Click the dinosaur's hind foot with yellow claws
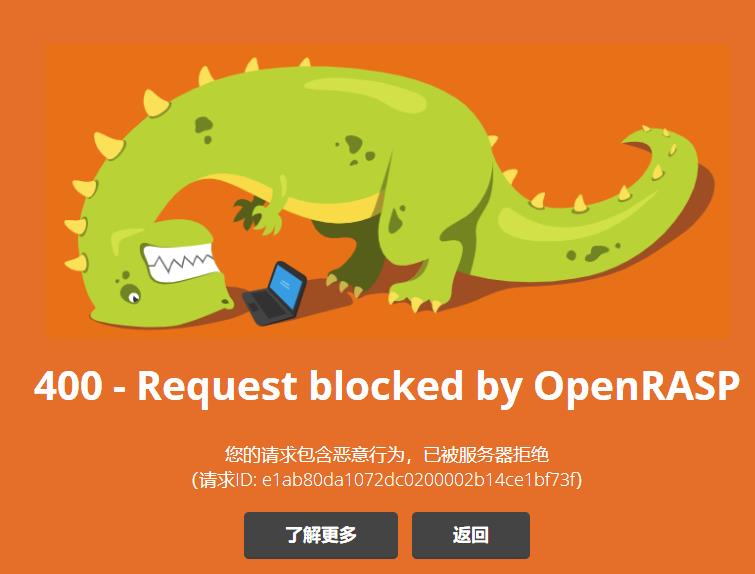The image size is (755, 574). 414,298
